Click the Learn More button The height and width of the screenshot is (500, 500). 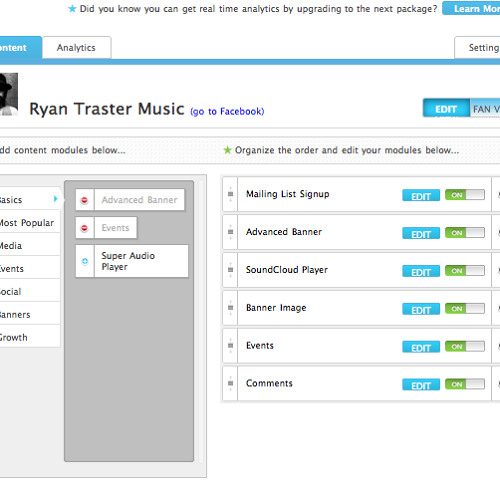click(x=471, y=8)
